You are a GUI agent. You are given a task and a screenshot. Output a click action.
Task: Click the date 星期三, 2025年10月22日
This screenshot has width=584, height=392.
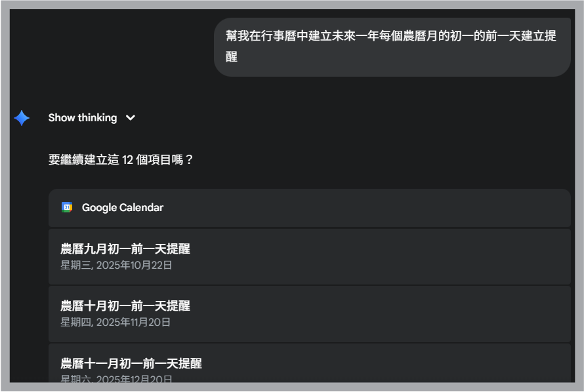pos(116,265)
